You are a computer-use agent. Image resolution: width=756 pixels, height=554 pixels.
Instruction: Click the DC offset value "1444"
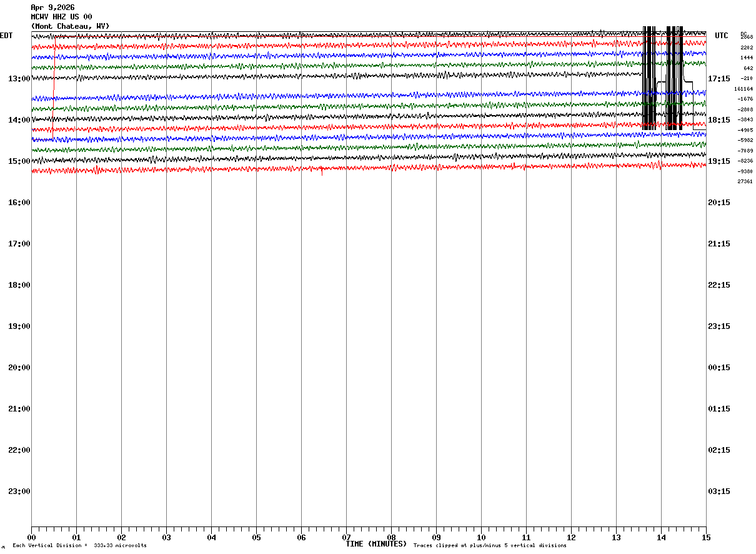click(747, 58)
